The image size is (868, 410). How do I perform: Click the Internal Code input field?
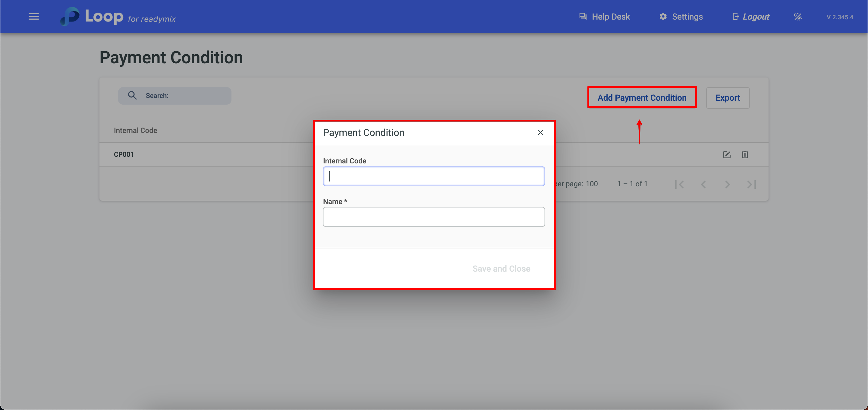(434, 176)
